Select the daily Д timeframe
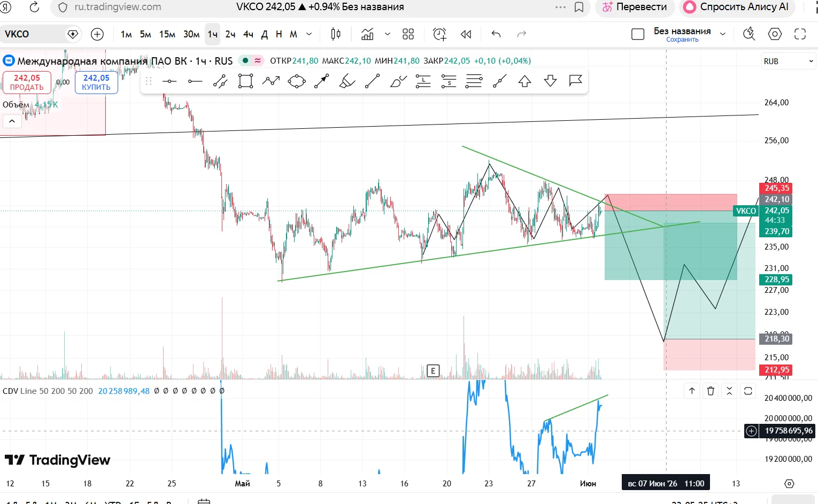 pyautogui.click(x=264, y=34)
